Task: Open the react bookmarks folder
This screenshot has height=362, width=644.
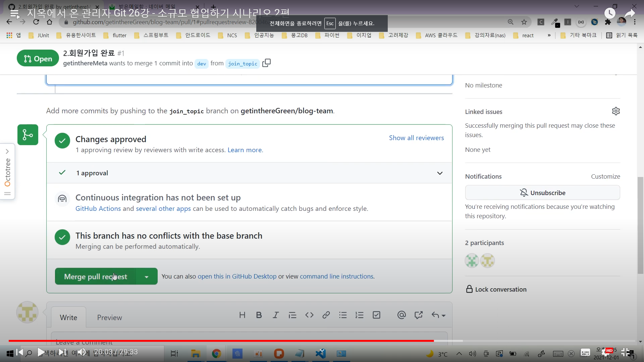Action: pos(523,35)
